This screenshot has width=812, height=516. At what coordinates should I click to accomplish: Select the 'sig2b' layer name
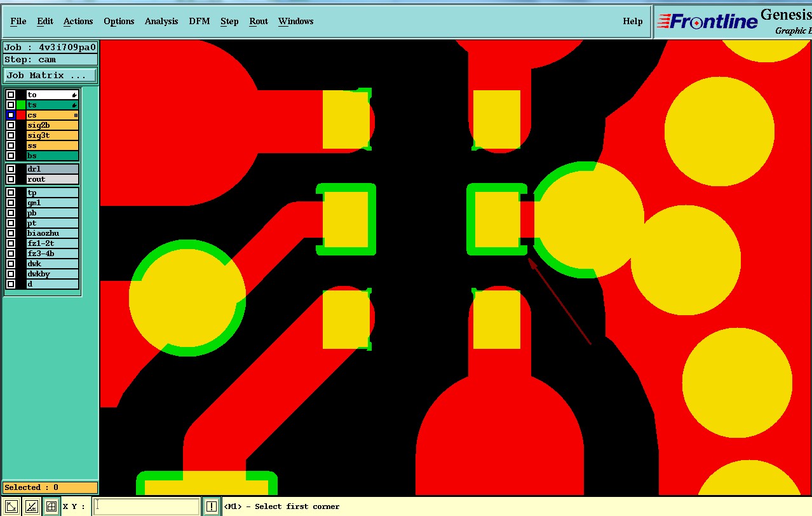pyautogui.click(x=53, y=125)
